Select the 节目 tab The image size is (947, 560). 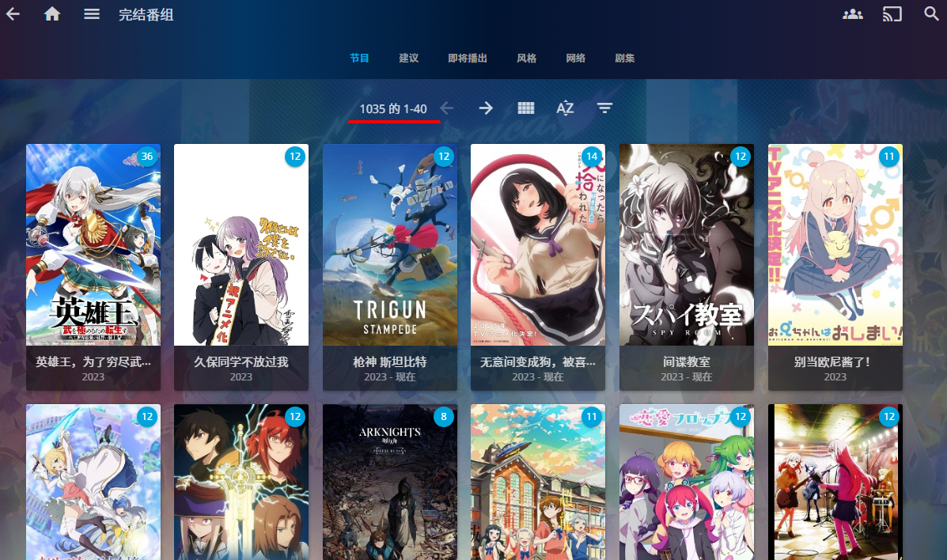(359, 58)
